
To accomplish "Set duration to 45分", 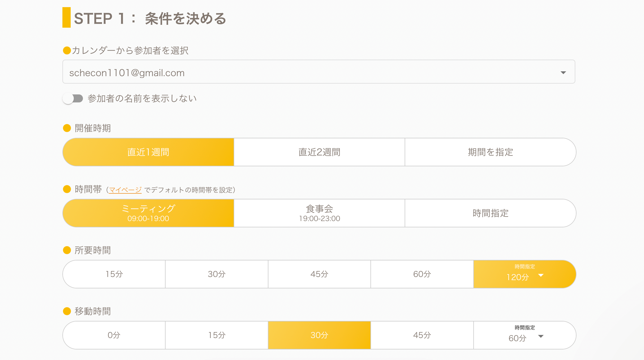I will (x=319, y=274).
